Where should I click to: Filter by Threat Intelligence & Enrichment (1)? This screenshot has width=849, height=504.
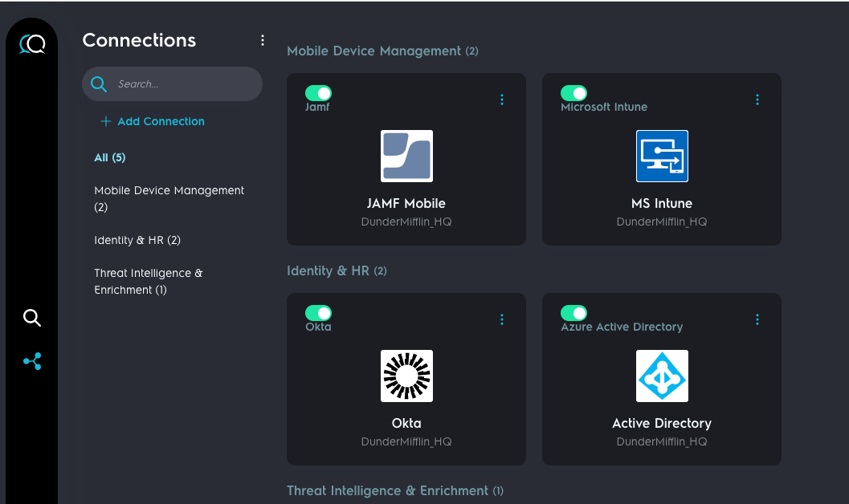point(149,281)
